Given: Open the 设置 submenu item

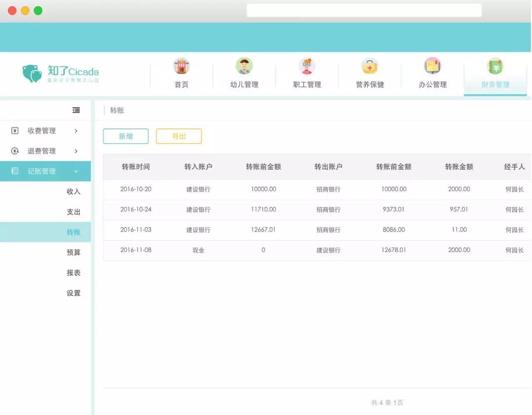Looking at the screenshot, I should [74, 293].
